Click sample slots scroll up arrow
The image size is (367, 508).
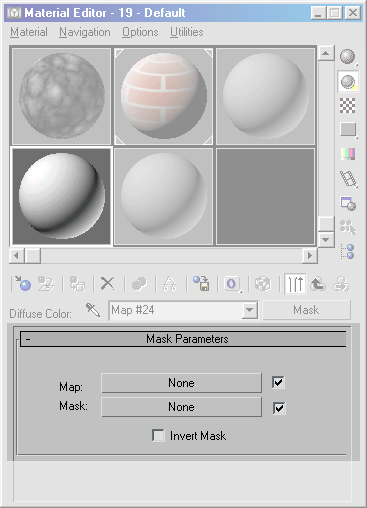pos(326,53)
